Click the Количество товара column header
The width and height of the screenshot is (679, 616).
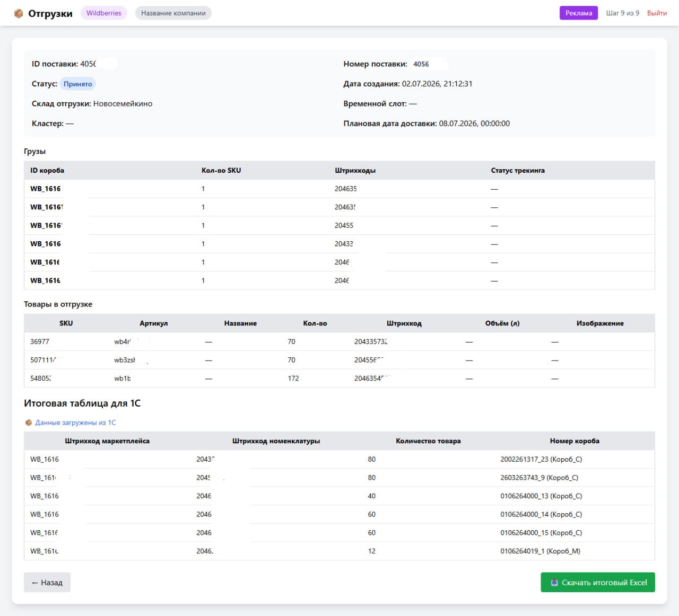tap(428, 441)
